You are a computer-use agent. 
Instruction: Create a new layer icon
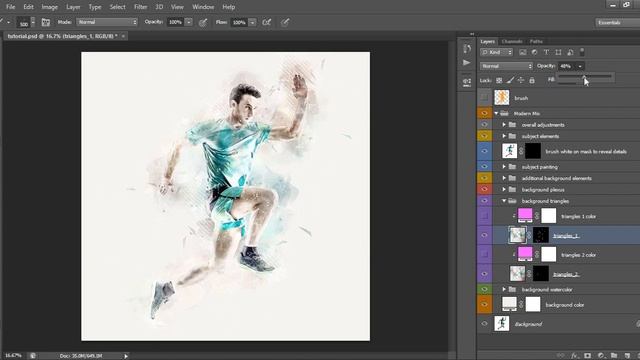pyautogui.click(x=627, y=356)
